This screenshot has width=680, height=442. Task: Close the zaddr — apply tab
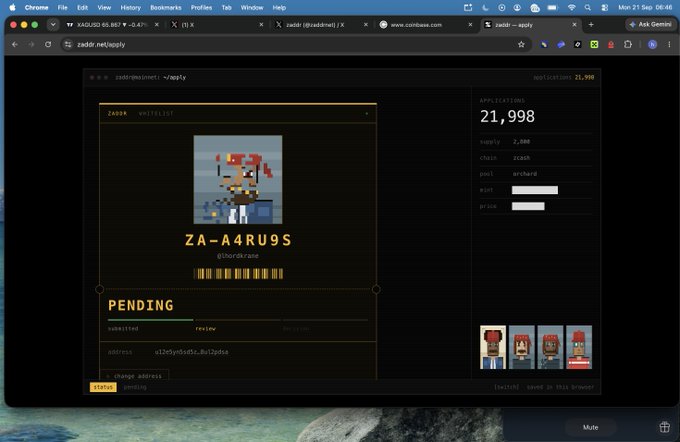coord(574,25)
